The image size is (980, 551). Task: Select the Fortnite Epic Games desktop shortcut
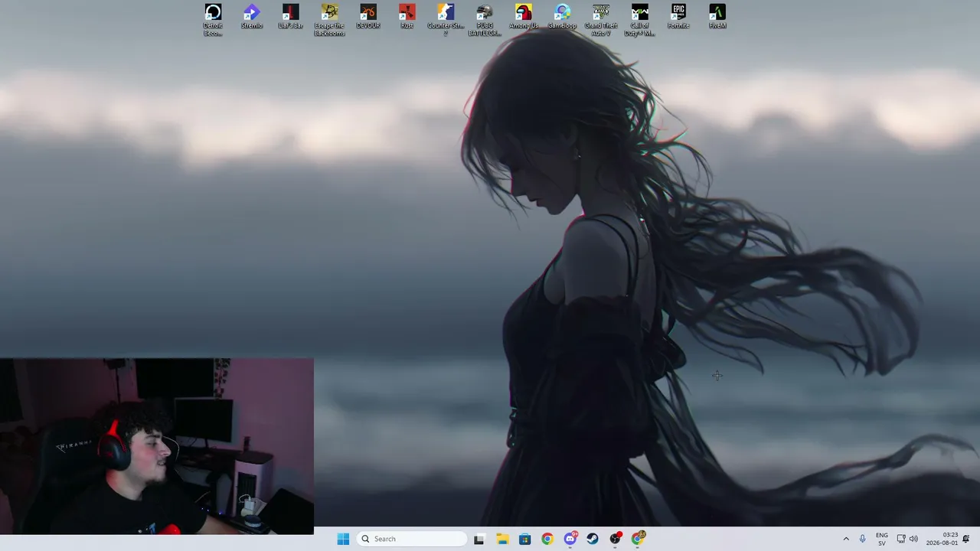(x=678, y=17)
